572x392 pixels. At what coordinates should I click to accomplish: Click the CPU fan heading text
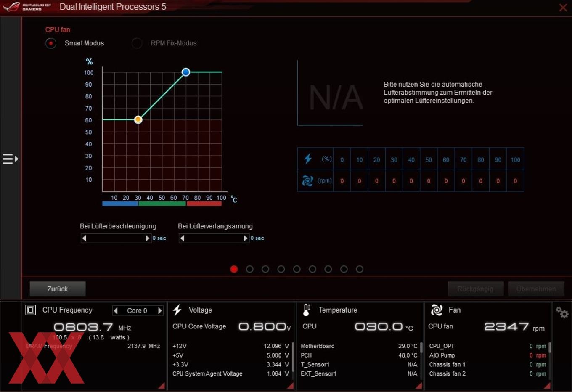(x=58, y=29)
